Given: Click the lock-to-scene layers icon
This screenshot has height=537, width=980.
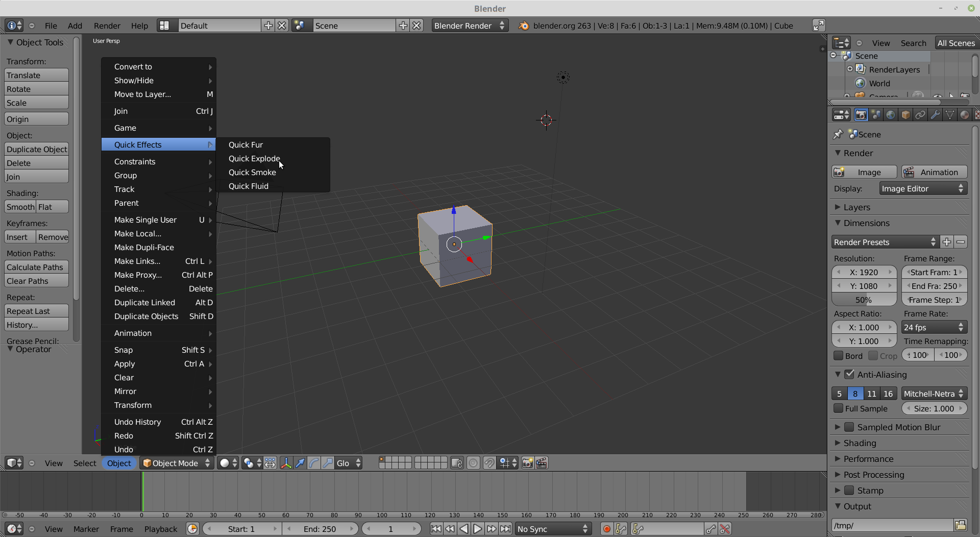Looking at the screenshot, I should pyautogui.click(x=457, y=463).
